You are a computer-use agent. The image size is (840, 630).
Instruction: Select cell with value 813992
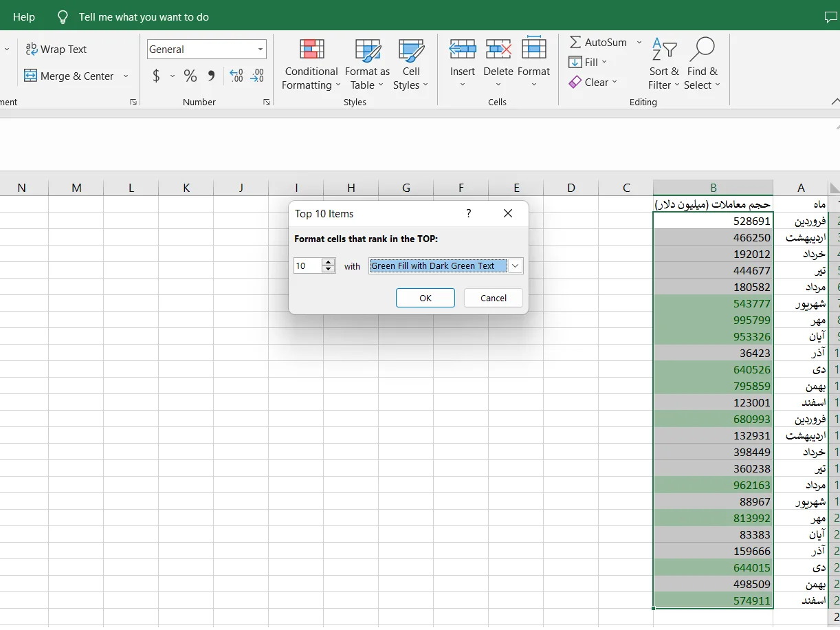(x=714, y=518)
